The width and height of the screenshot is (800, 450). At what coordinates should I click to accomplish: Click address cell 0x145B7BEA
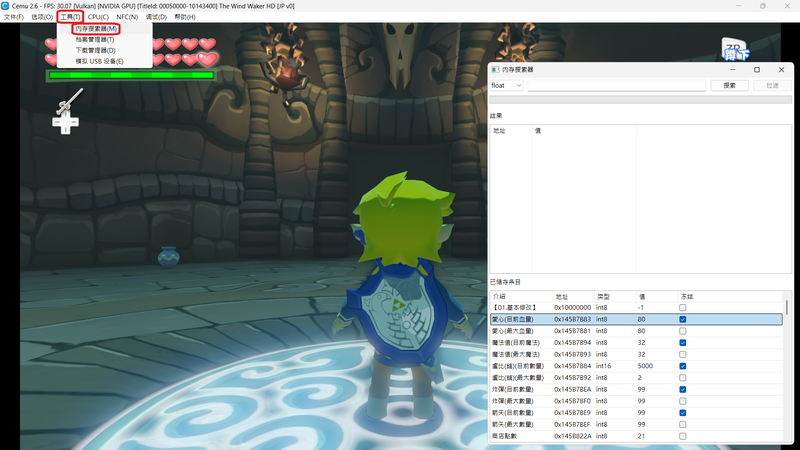coord(572,390)
